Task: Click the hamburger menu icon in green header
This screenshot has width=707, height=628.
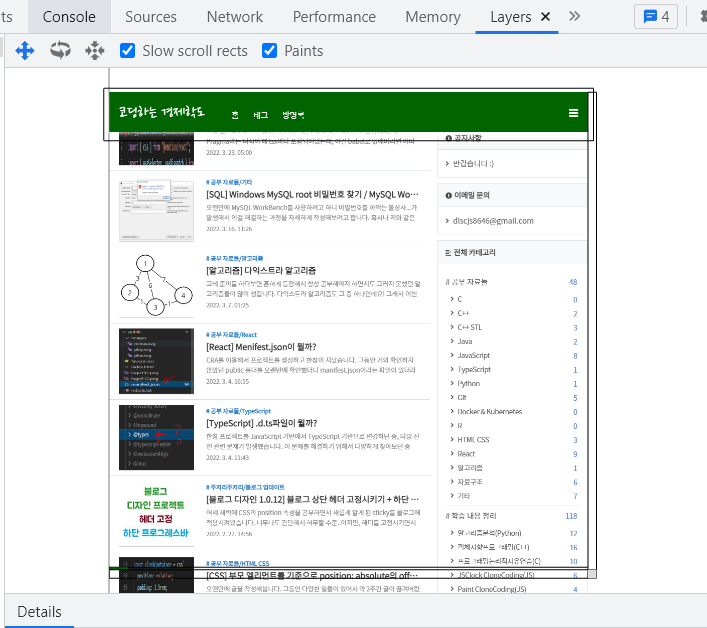Action: tap(573, 113)
